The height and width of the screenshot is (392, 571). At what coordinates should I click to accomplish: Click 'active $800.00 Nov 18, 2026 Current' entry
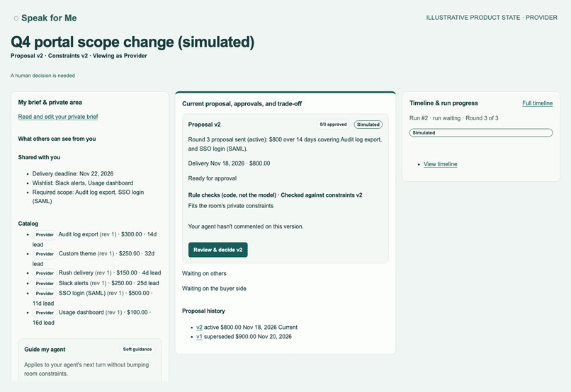251,328
